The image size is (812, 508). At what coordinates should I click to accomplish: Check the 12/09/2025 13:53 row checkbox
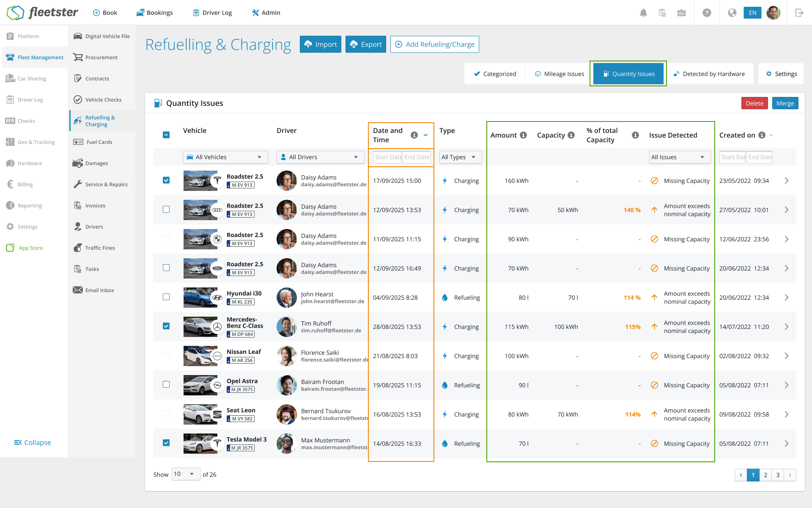click(166, 209)
